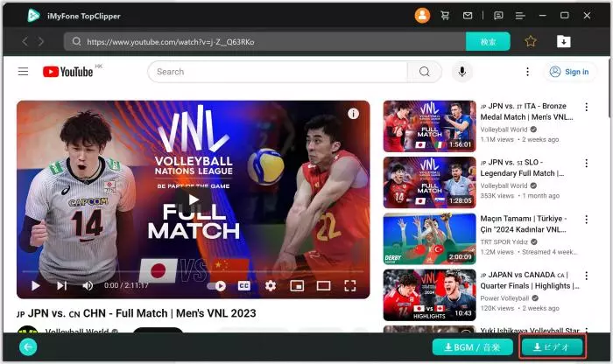
Task: Start voice search with microphone icon
Action: tap(462, 72)
